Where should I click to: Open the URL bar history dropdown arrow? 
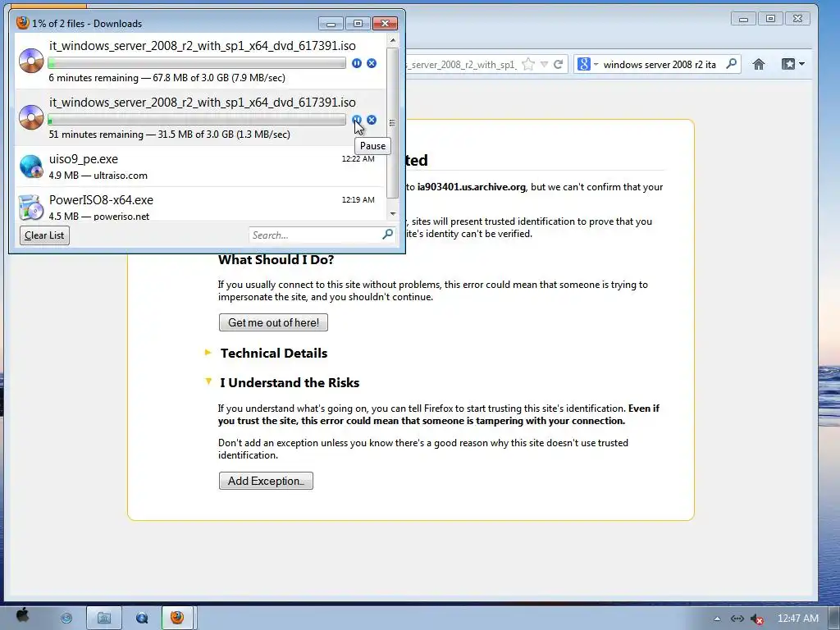point(545,64)
